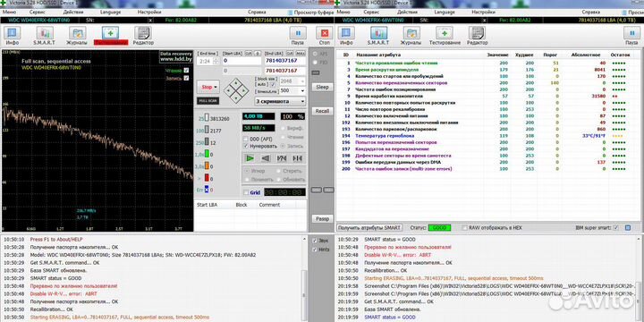Select the API radio button
The image size is (644, 322).
point(316,54)
